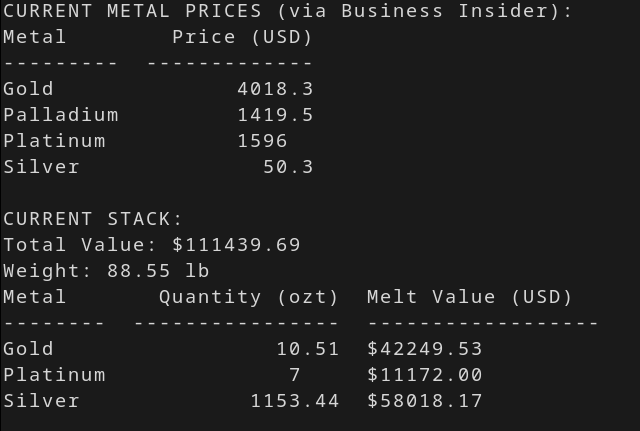The height and width of the screenshot is (431, 640).
Task: Click the Weight 88.55 lb line
Action: pyautogui.click(x=106, y=271)
